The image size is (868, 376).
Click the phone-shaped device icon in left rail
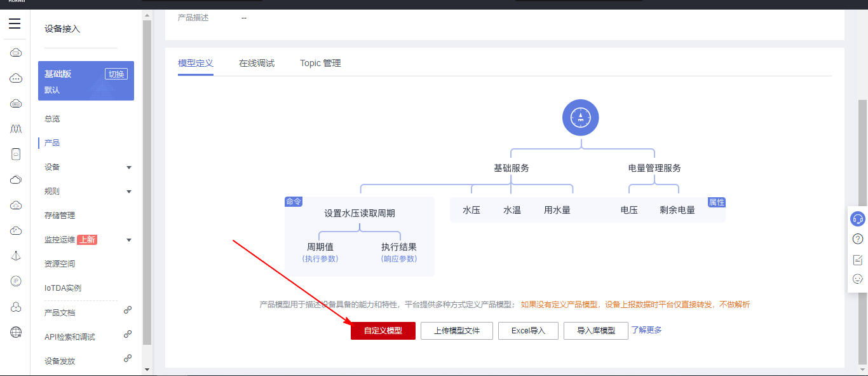[16, 154]
